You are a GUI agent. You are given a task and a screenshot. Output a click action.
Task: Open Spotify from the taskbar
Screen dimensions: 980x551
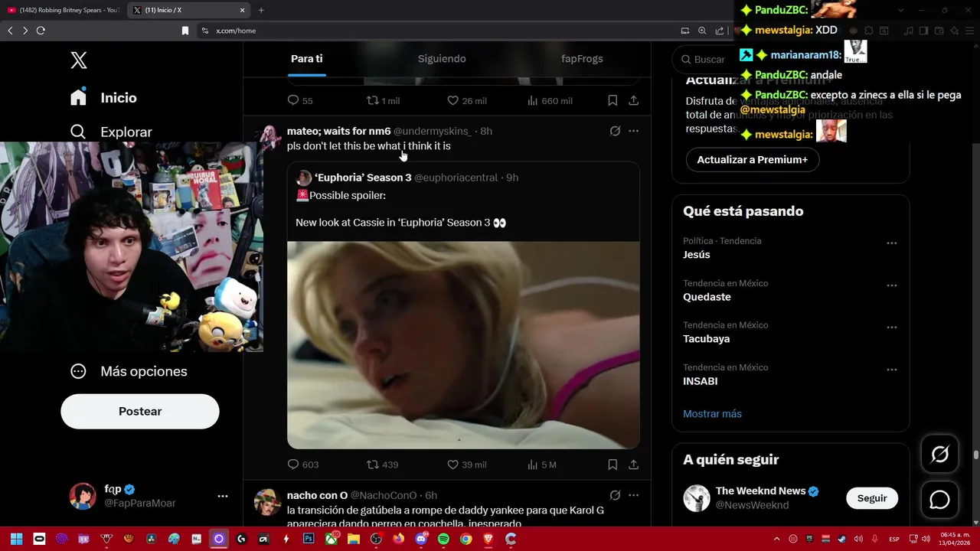(443, 539)
